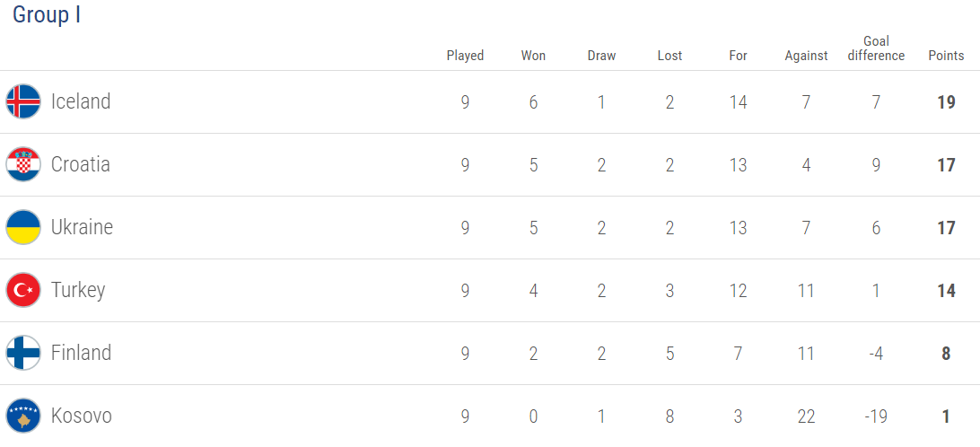Screen dimensions: 980x447
Task: Click the Turkey flag icon
Action: 23,290
